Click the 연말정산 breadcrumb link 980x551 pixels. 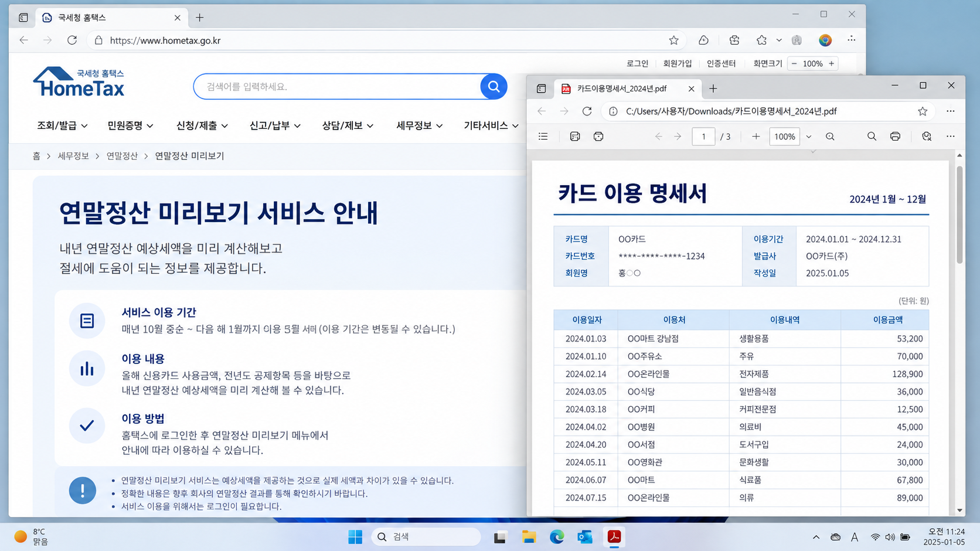point(122,156)
